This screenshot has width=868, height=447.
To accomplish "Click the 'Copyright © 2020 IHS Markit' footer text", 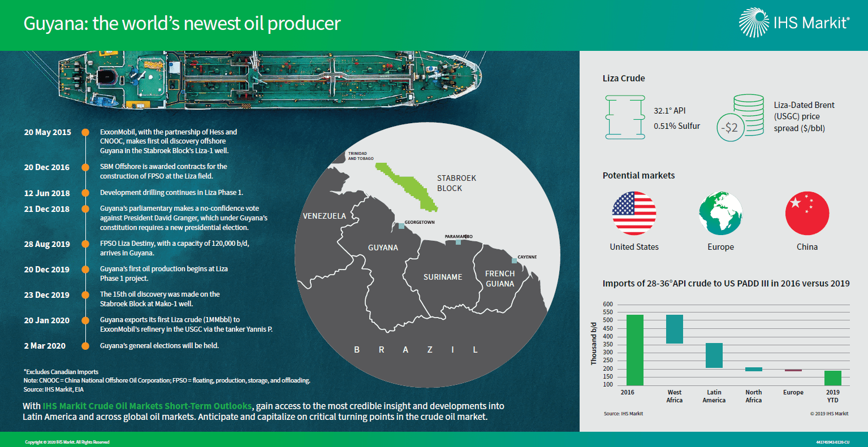I will (67, 442).
